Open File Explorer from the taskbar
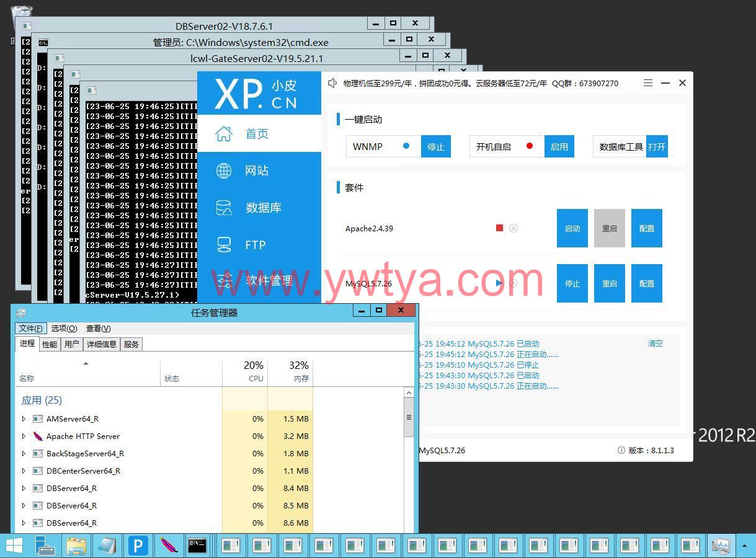756x558 pixels. point(76,546)
